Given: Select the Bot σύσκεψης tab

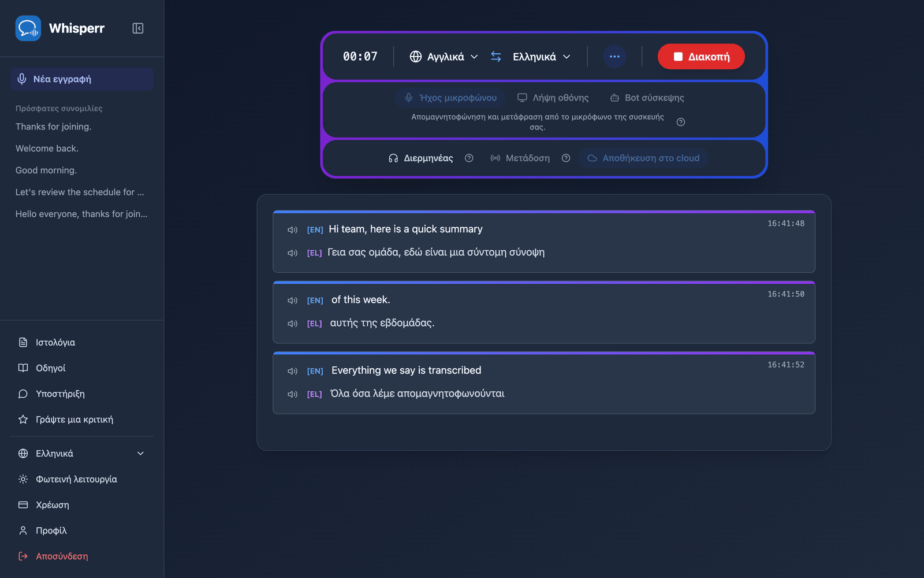Looking at the screenshot, I should pos(647,98).
